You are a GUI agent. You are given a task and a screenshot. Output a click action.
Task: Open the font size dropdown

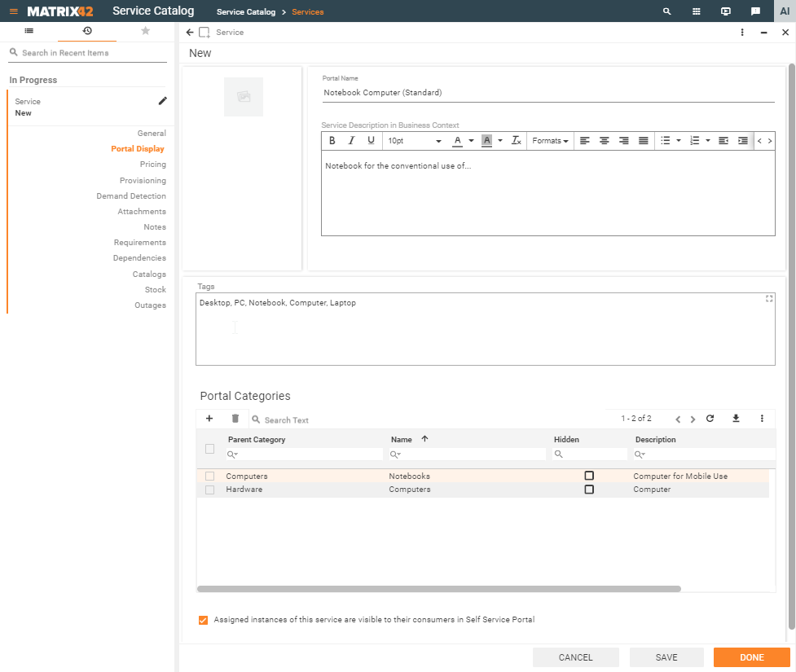(413, 140)
